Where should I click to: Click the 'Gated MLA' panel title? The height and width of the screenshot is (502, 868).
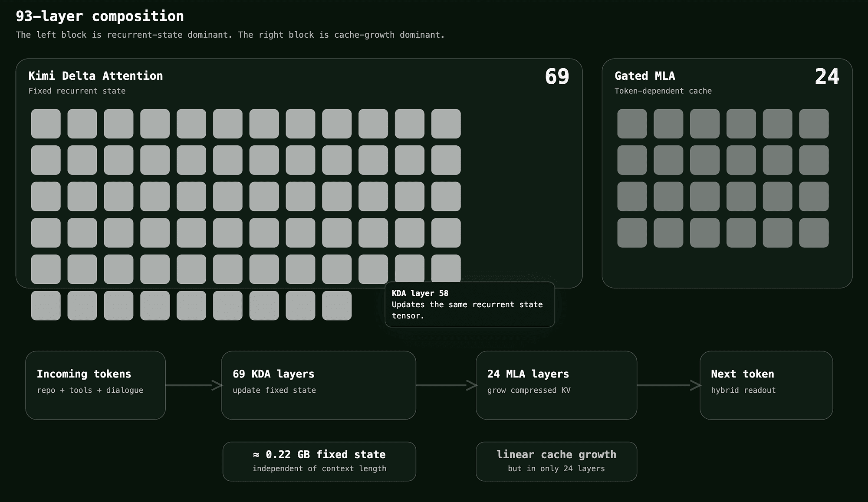(645, 76)
